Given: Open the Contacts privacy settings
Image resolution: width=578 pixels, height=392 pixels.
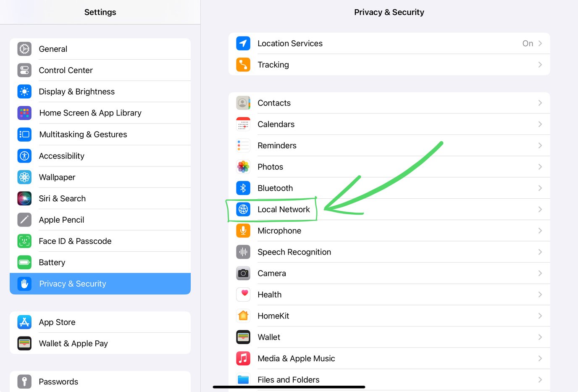Looking at the screenshot, I should point(389,103).
